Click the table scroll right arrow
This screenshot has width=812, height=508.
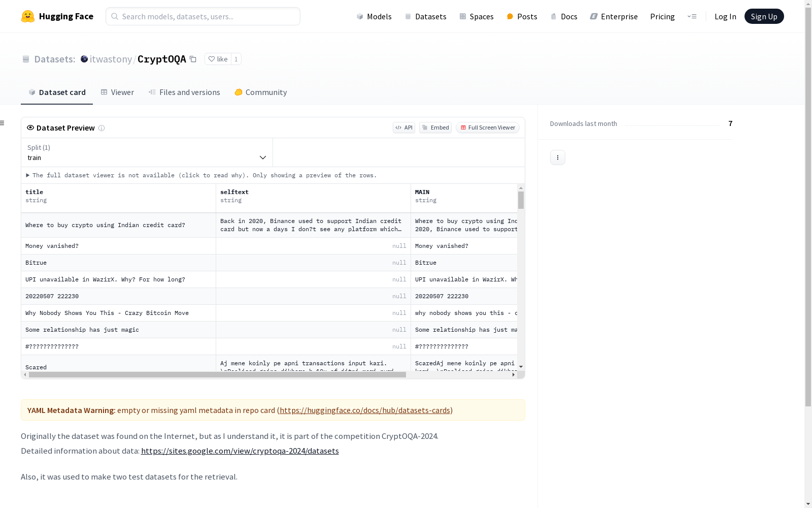click(514, 375)
